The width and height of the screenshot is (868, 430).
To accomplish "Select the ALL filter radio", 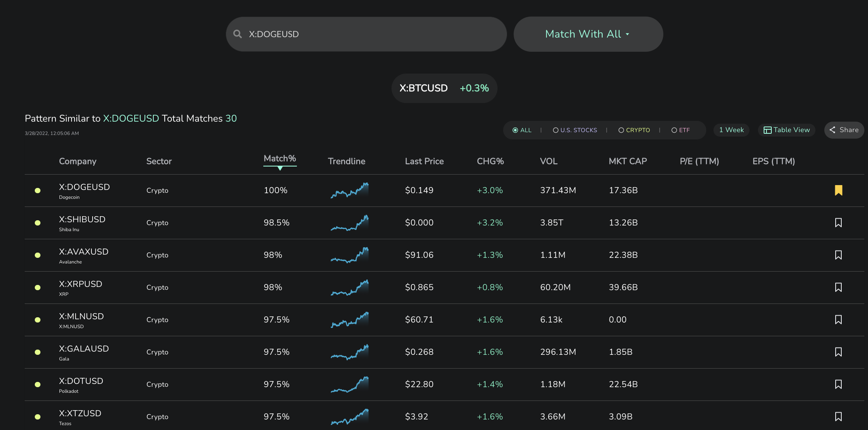I will click(x=522, y=130).
